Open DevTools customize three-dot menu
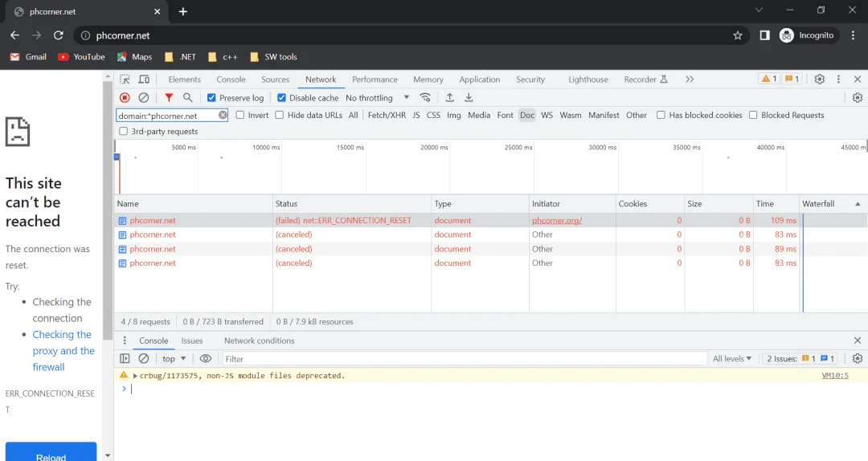The width and height of the screenshot is (868, 461). point(838,80)
